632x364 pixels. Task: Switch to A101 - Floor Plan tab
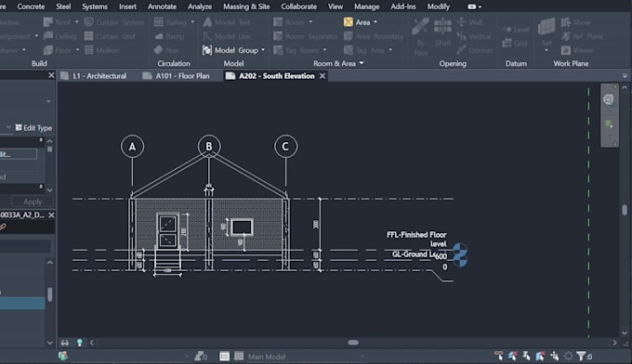point(177,76)
